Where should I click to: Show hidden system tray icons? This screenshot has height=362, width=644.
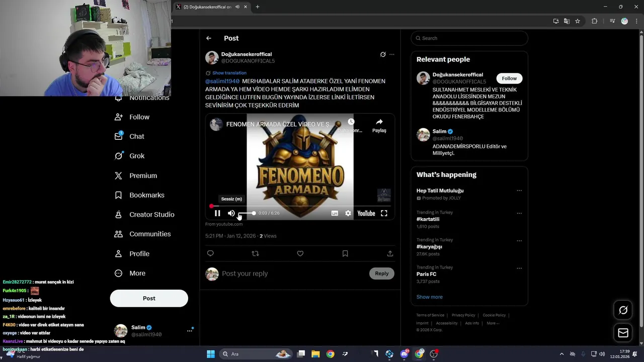pyautogui.click(x=561, y=354)
